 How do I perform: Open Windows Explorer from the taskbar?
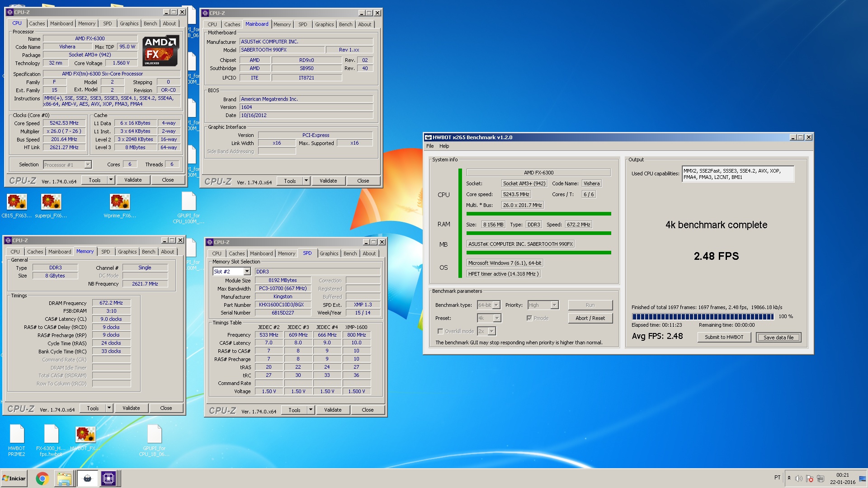tap(64, 478)
